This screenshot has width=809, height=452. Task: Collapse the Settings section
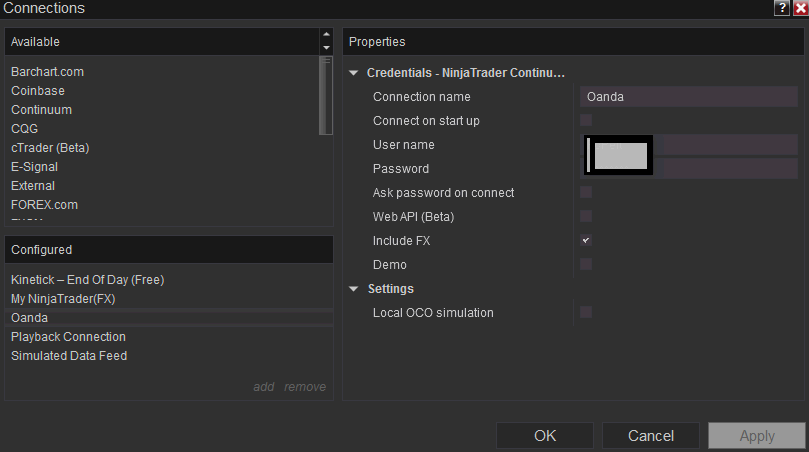(353, 289)
